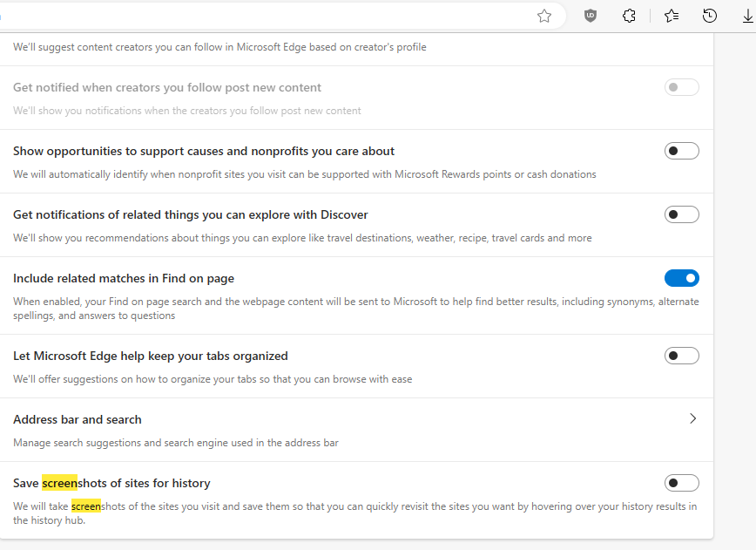Screen dimensions: 756x550
Task: Open the Downloads arrow icon
Action: coord(748,16)
